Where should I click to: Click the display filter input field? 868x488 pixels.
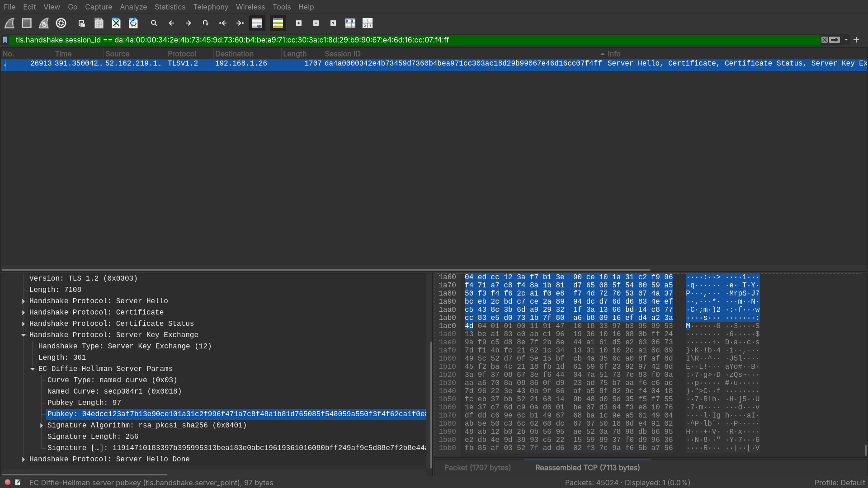click(407, 40)
